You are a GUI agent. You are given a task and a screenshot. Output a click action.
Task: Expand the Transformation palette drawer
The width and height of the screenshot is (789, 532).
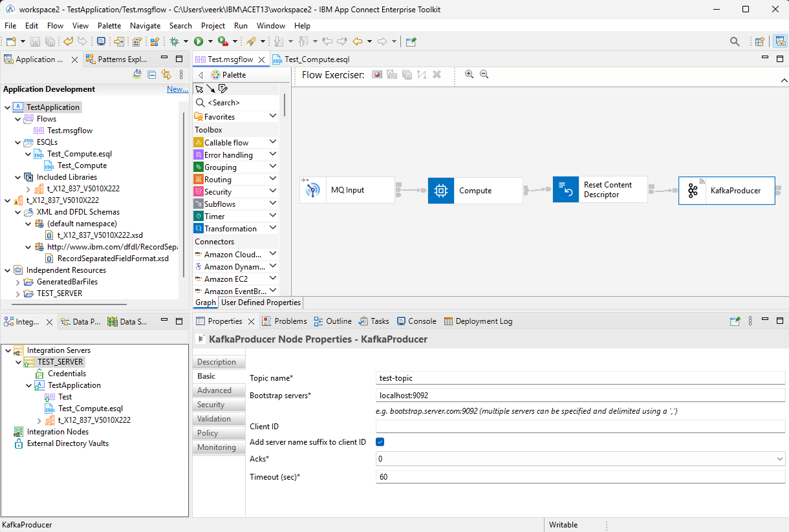pyautogui.click(x=272, y=228)
